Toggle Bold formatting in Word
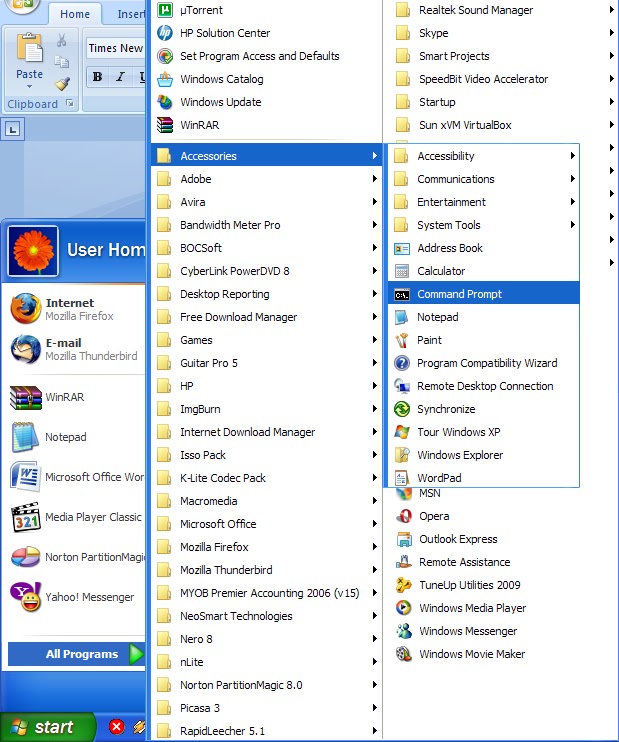The image size is (619, 742). [x=97, y=77]
